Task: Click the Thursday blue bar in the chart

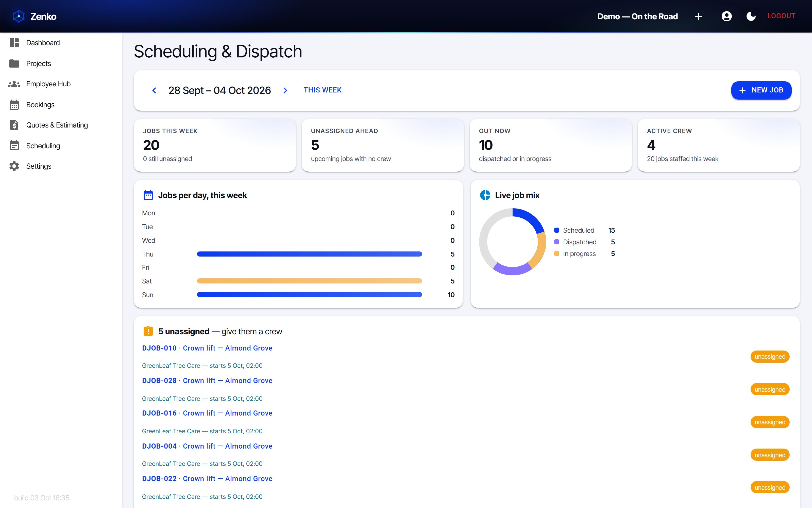Action: (309, 254)
